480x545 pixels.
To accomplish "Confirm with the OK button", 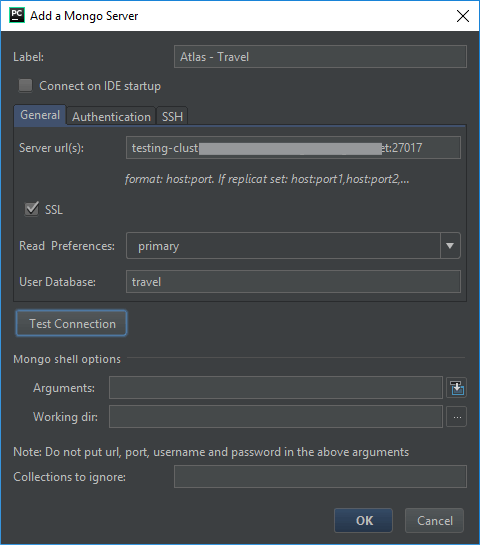I will click(364, 520).
